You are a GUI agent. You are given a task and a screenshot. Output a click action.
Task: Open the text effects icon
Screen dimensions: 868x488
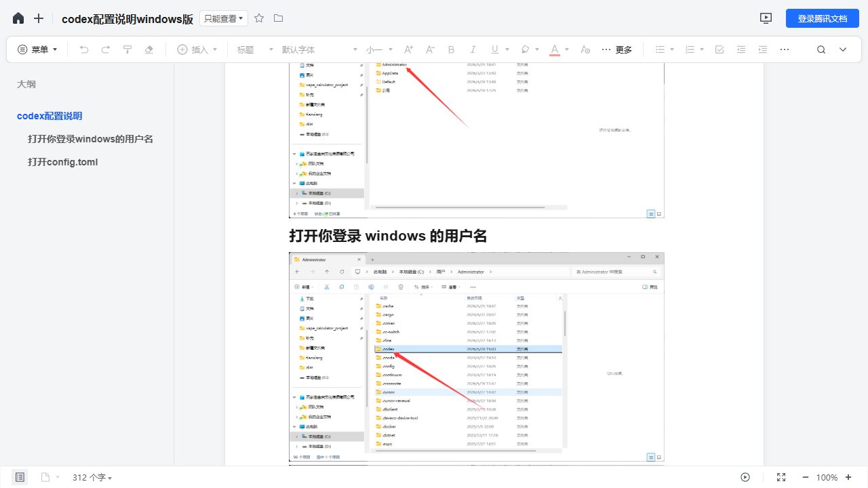pyautogui.click(x=586, y=49)
